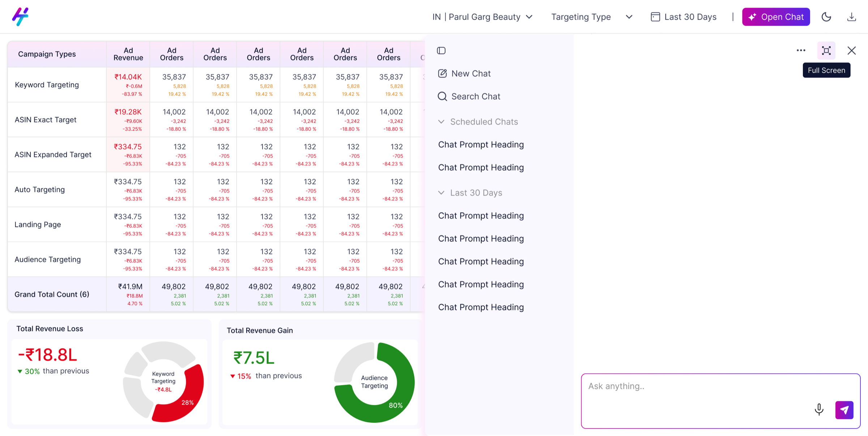Viewport: 868px width, 436px height.
Task: Open the IN | Parul Garg Beauty account dropdown
Action: tap(482, 17)
